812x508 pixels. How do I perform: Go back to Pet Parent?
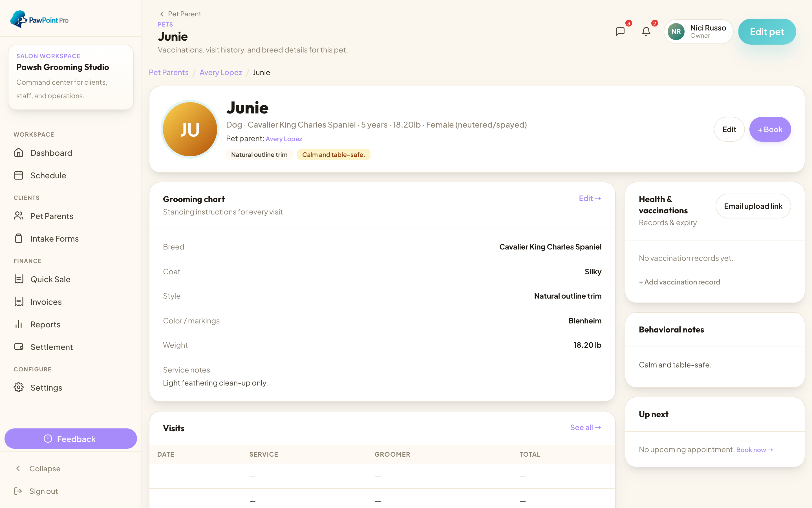pos(180,14)
